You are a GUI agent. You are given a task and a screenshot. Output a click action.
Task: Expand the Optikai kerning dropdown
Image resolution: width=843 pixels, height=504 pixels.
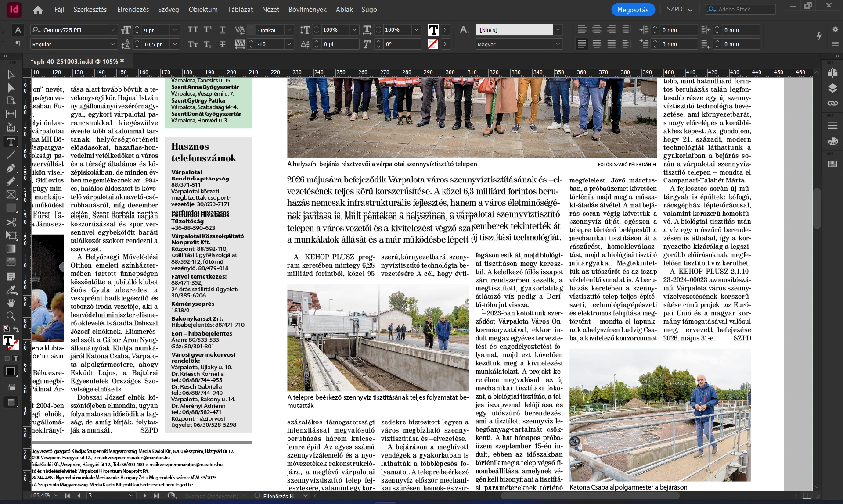289,30
